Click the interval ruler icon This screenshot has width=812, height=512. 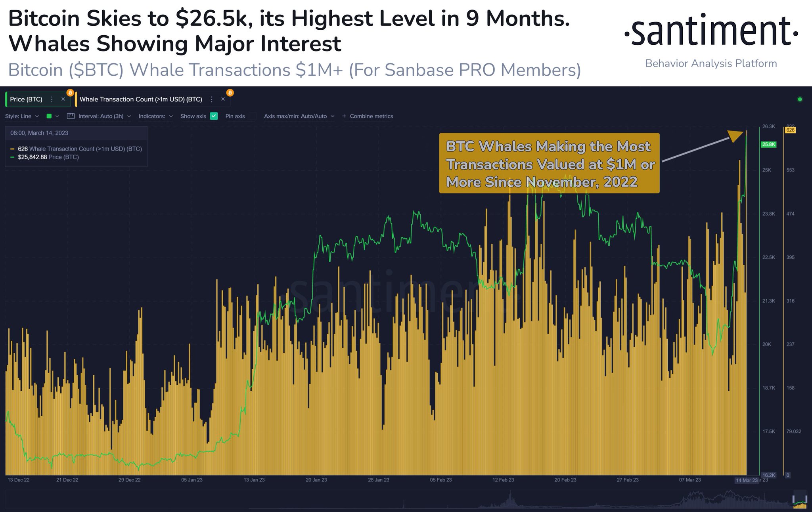tap(71, 116)
